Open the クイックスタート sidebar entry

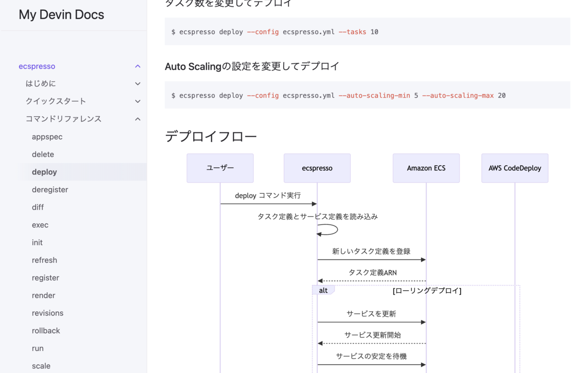56,101
